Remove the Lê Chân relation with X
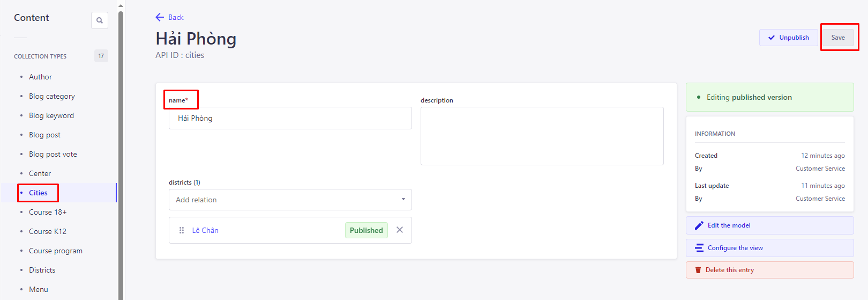Viewport: 868px width, 300px height. click(x=400, y=230)
